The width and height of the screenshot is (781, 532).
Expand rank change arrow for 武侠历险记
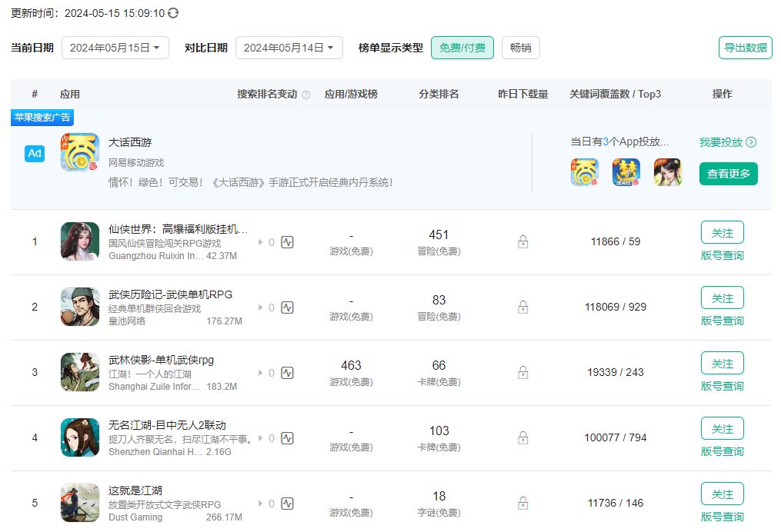[x=261, y=308]
